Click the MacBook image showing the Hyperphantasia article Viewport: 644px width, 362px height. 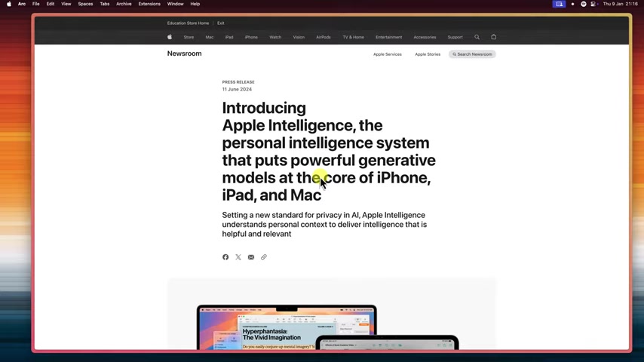(287, 327)
